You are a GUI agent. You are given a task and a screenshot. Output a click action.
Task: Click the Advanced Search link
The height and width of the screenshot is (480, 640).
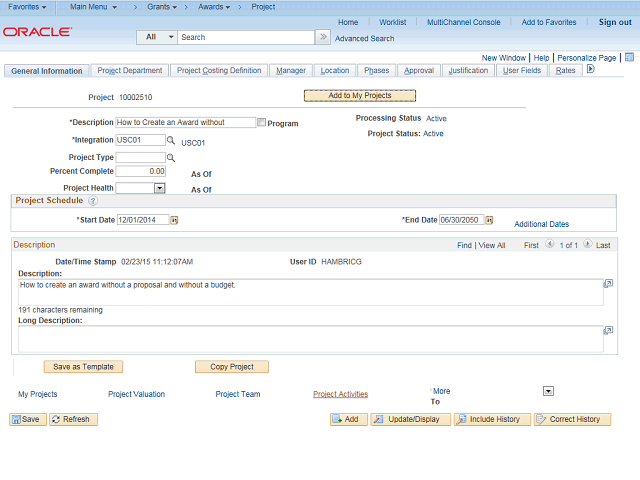(364, 38)
